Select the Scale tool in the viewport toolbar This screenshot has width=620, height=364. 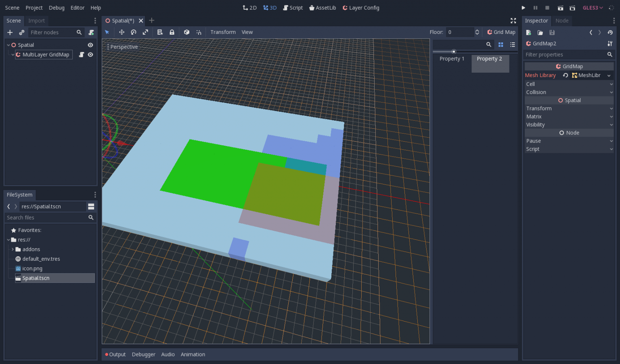[x=145, y=32]
